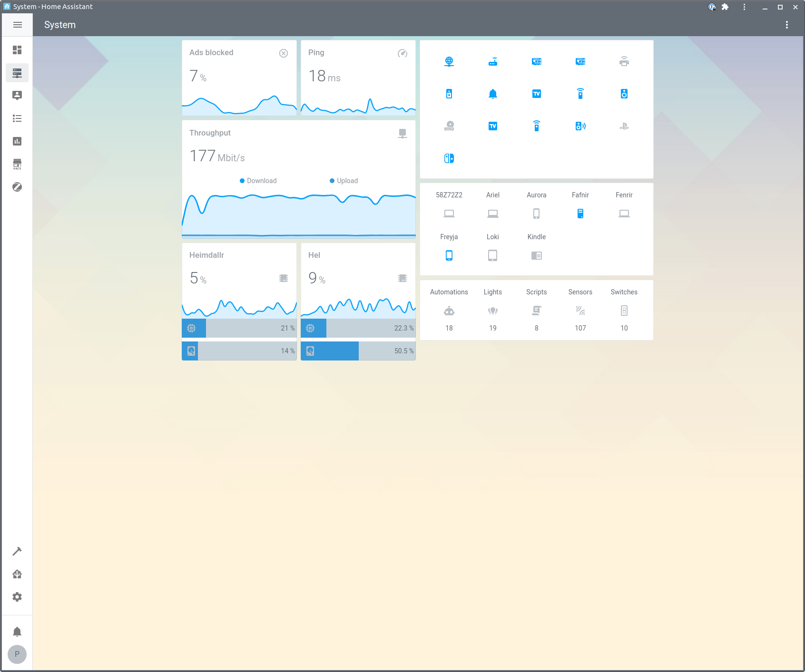Image resolution: width=805 pixels, height=672 pixels.
Task: Open the Switches counter tile
Action: [x=624, y=310]
